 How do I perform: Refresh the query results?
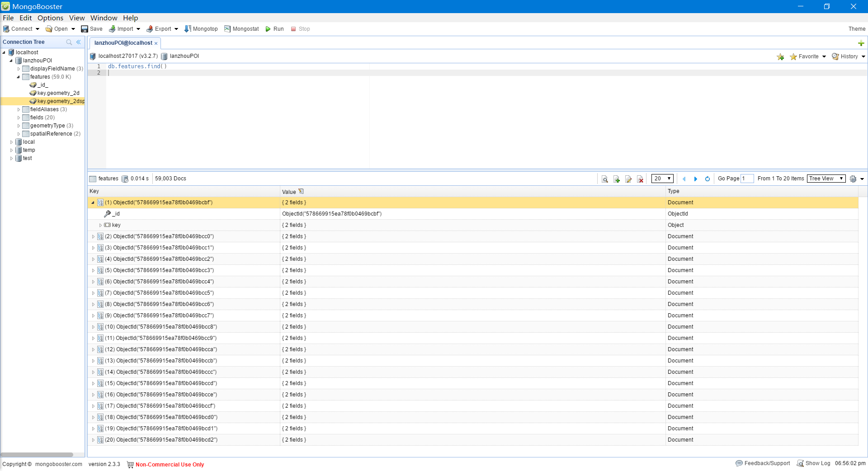[x=708, y=179]
